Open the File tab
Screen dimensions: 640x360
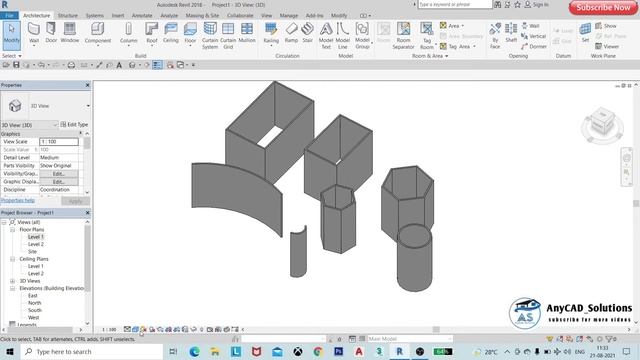click(9, 16)
